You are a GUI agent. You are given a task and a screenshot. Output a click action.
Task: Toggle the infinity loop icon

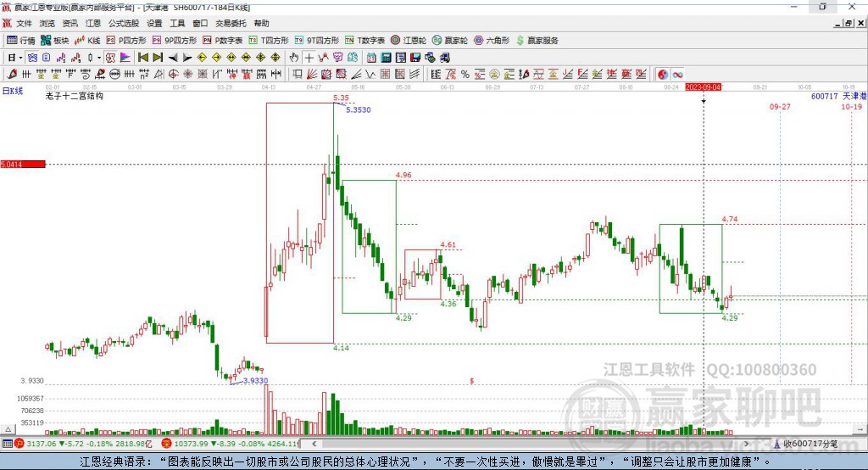(x=677, y=74)
